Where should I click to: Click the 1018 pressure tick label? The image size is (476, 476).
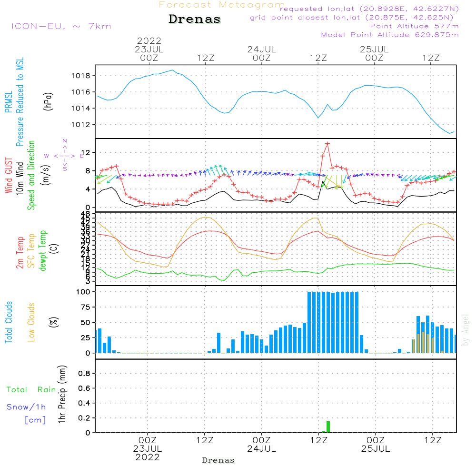[81, 76]
